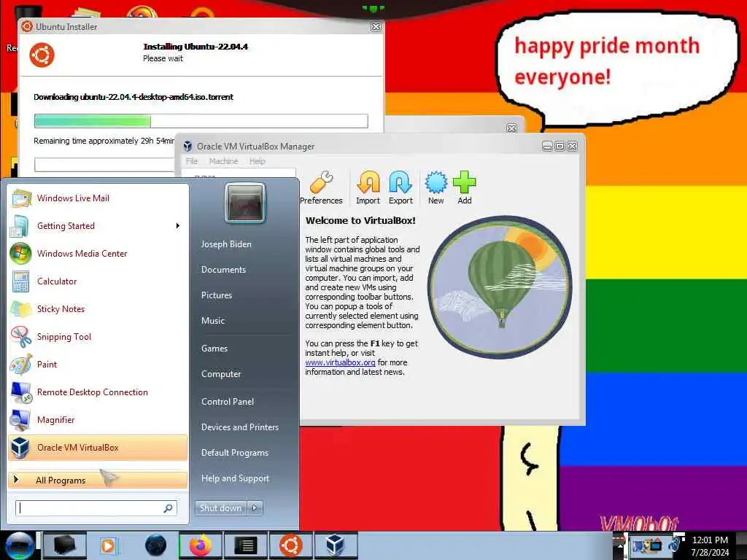Open Control Panel

(228, 402)
